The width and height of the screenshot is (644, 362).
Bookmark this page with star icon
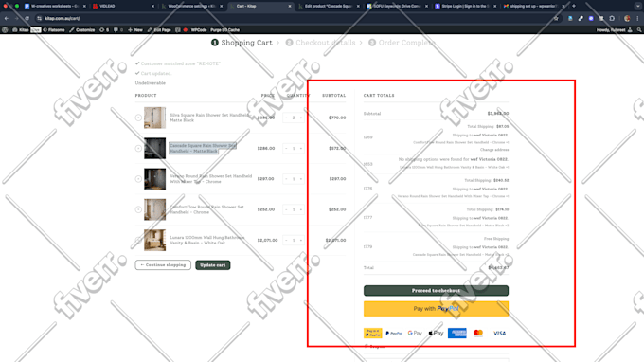556,19
